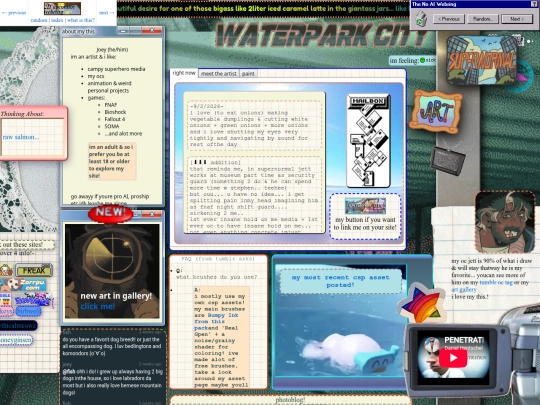
Task: Click Next button in No AI Webring
Action: coord(517,19)
